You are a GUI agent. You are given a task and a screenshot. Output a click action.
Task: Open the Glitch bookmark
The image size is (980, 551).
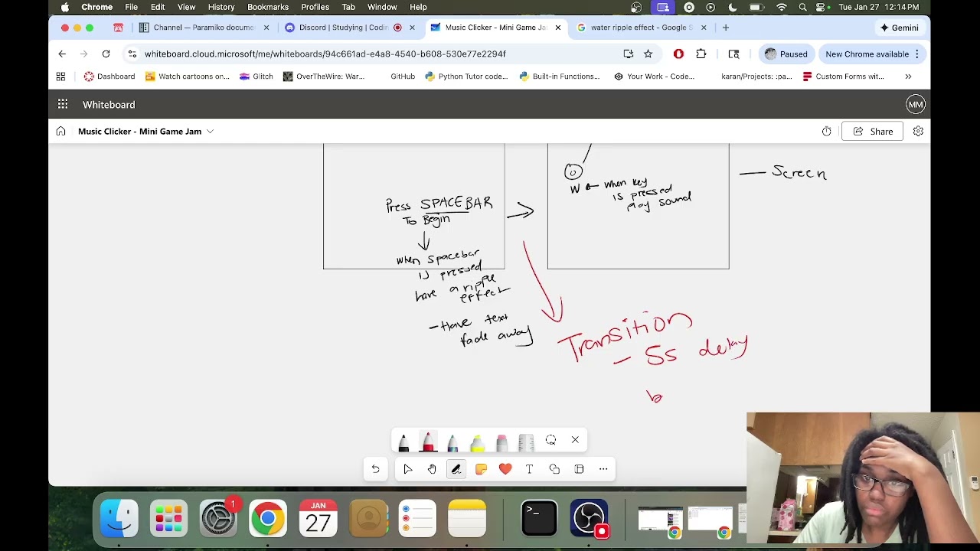[x=256, y=77]
